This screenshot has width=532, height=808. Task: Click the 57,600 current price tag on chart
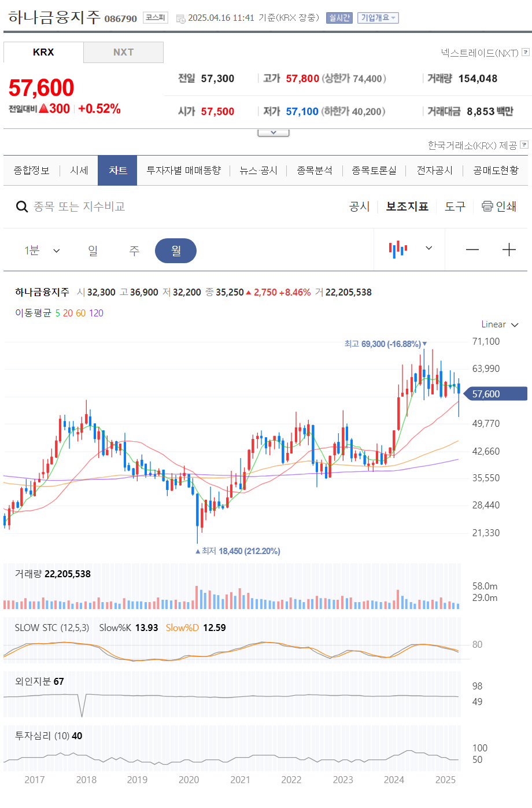496,394
